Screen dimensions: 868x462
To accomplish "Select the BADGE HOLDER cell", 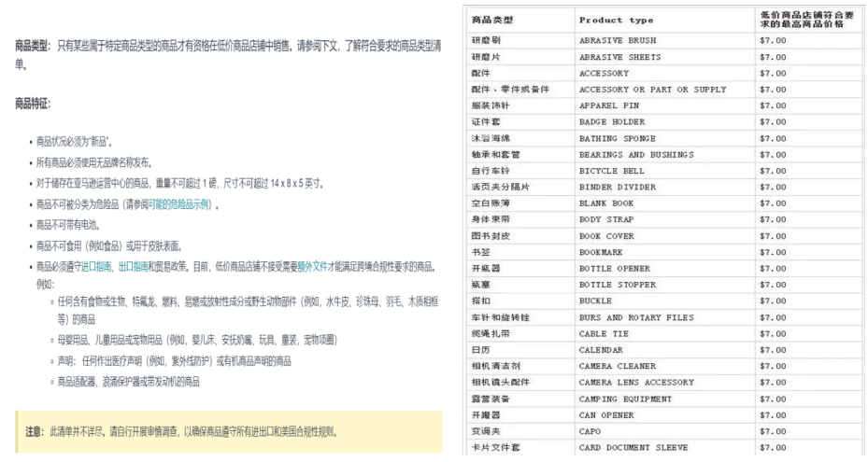I will pos(665,121).
